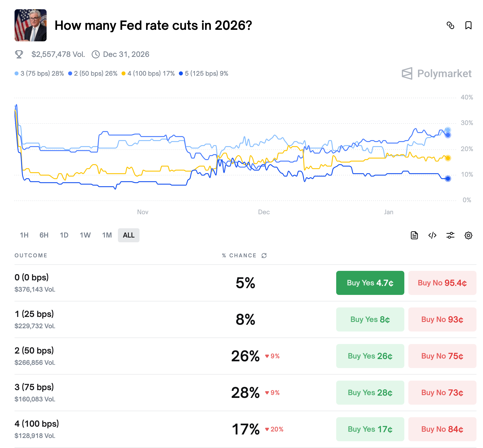Image resolution: width=483 pixels, height=448 pixels.
Task: Open the 2 (50 bps) outcome row
Action: tap(34, 351)
